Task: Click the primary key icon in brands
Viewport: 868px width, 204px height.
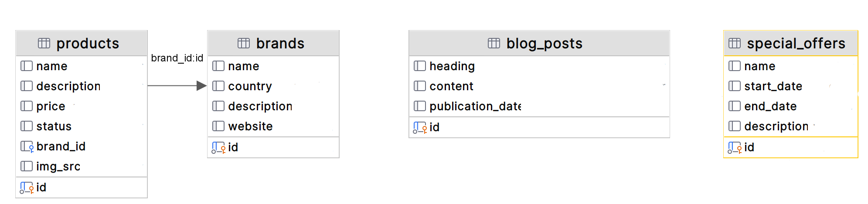Action: click(x=218, y=148)
